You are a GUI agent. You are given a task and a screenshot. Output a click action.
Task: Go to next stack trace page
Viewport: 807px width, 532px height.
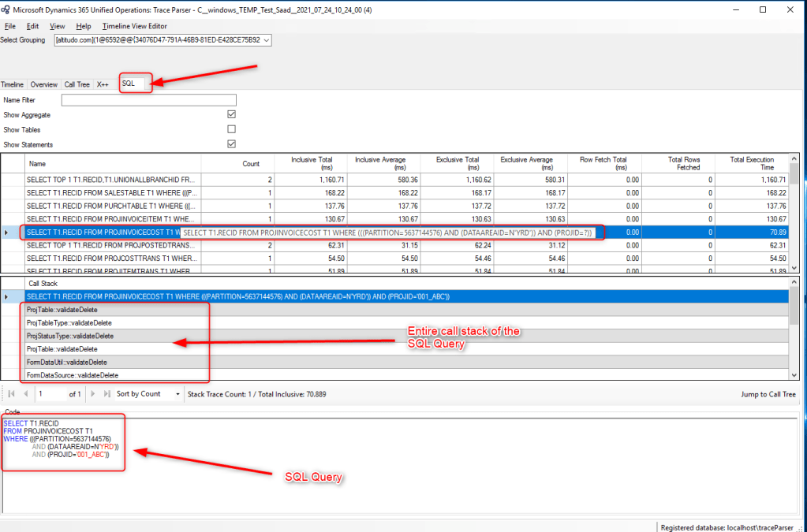(x=94, y=393)
